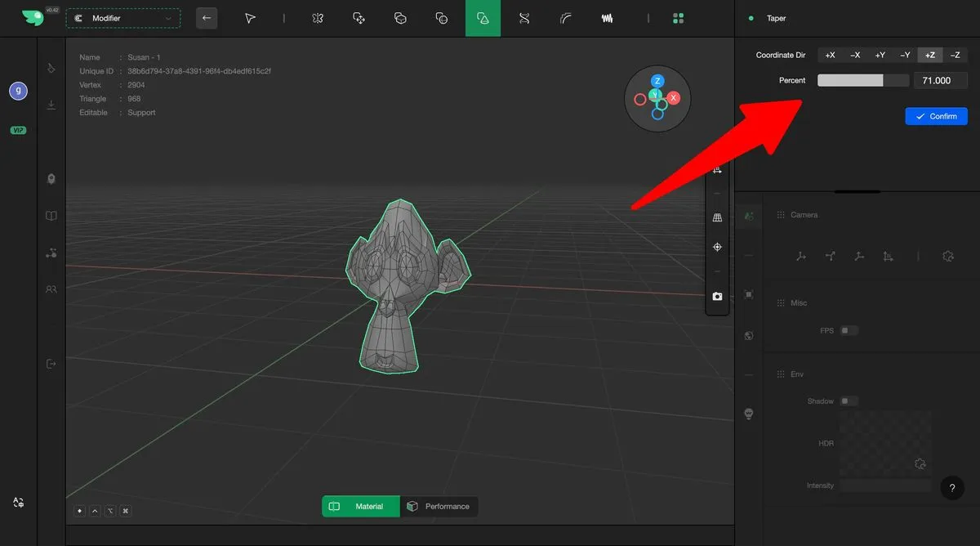Click the active green Taper modifier icon
980x546 pixels.
[x=483, y=18]
